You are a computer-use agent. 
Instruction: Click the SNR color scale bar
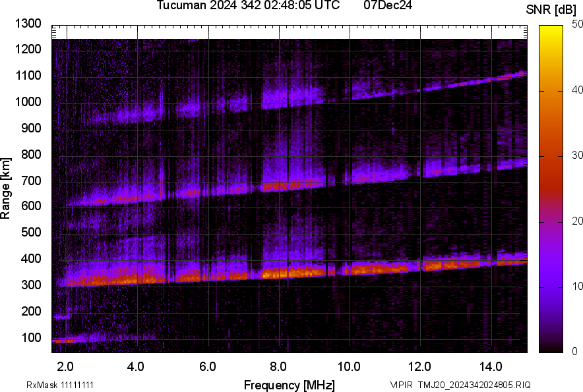551,189
